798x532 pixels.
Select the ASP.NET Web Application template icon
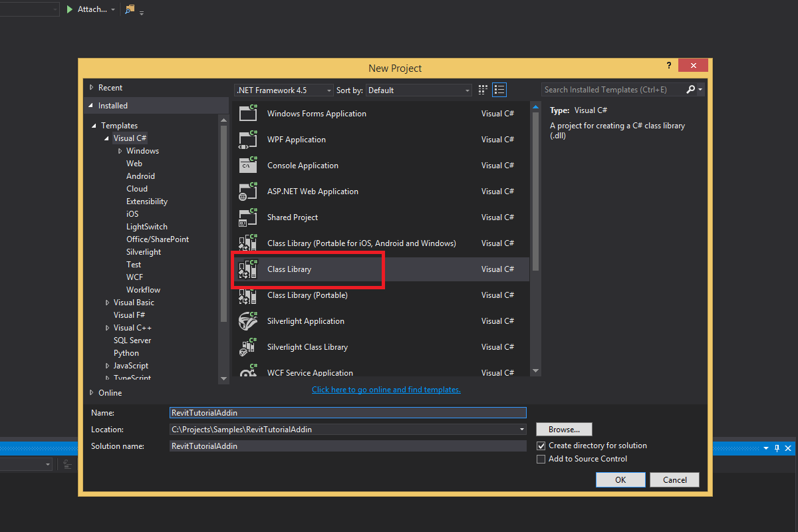pyautogui.click(x=248, y=191)
